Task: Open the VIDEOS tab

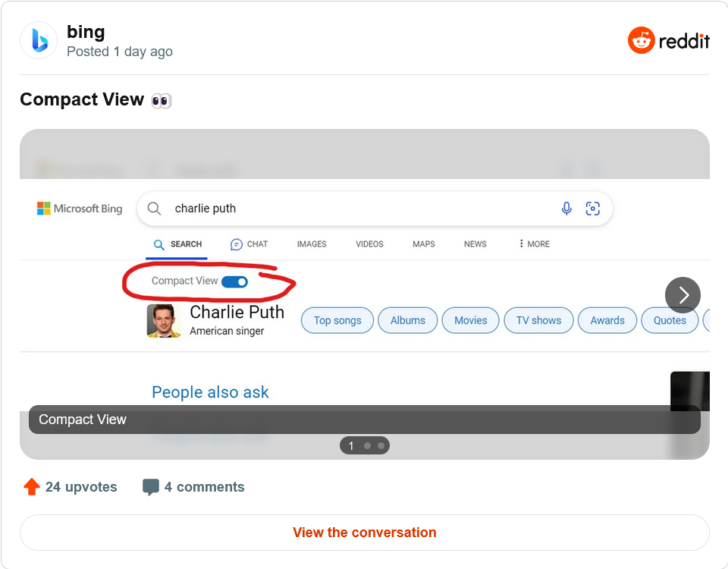Action: tap(369, 244)
